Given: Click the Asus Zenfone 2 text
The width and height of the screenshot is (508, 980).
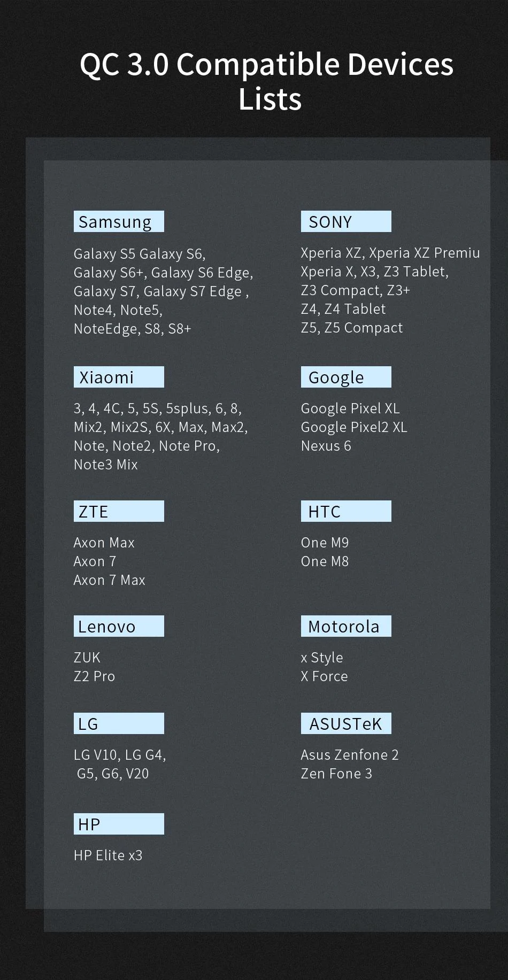Looking at the screenshot, I should coord(349,755).
